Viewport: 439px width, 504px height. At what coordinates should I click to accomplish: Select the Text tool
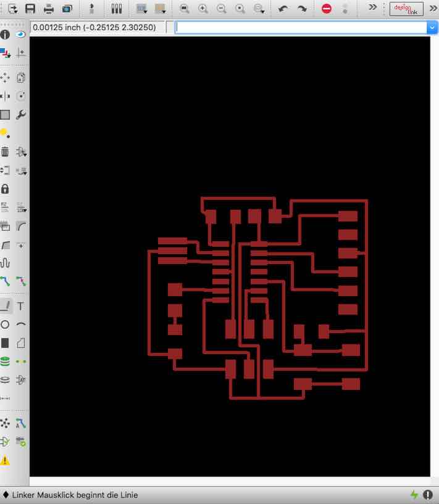pos(20,306)
